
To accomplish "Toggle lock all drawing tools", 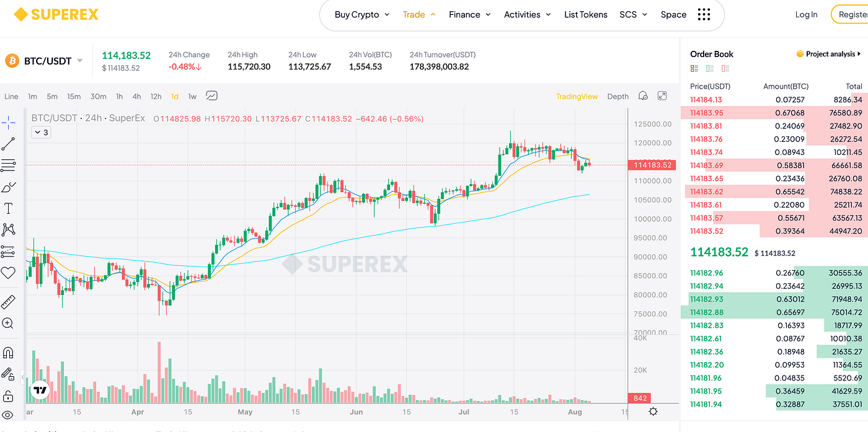I will pyautogui.click(x=8, y=395).
